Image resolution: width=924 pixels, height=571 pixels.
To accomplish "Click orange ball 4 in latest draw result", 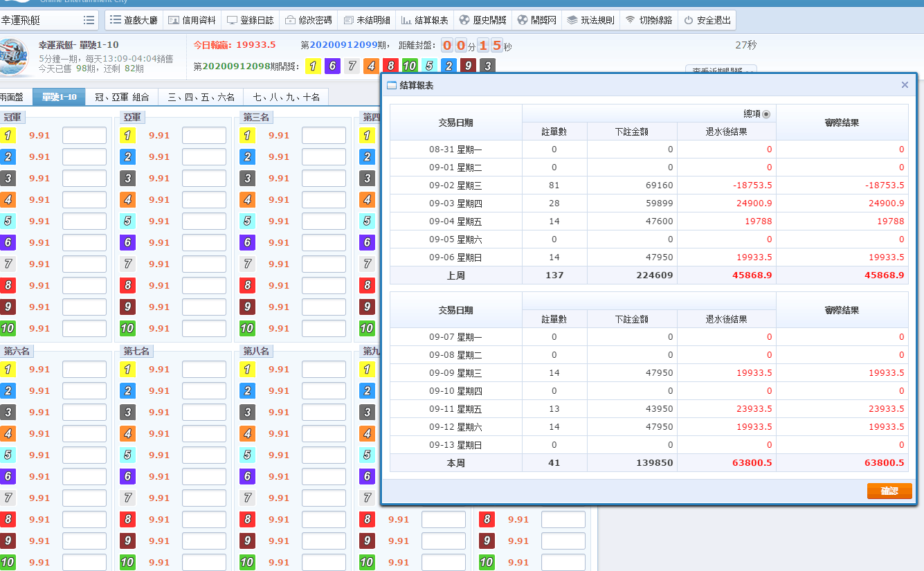I will [x=371, y=66].
